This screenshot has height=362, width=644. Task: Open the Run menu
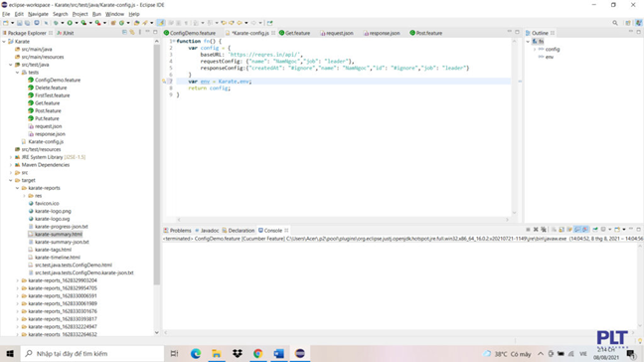[96, 14]
